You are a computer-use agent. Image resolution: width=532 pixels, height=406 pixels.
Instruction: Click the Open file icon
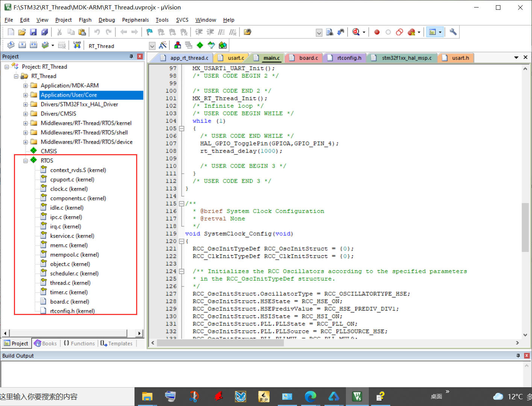[x=22, y=32]
